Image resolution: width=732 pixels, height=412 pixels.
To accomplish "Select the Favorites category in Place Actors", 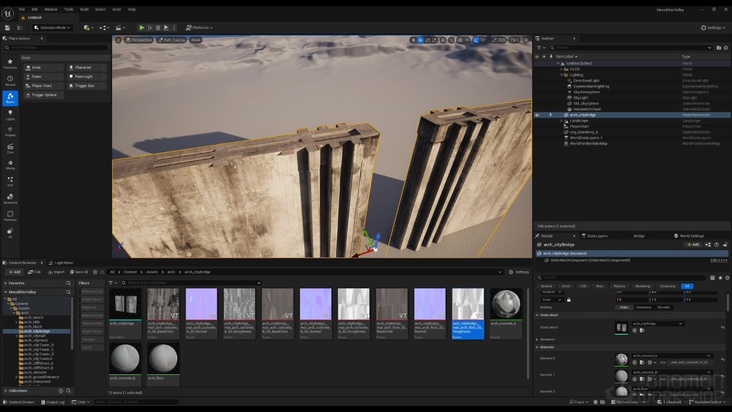I will click(10, 64).
